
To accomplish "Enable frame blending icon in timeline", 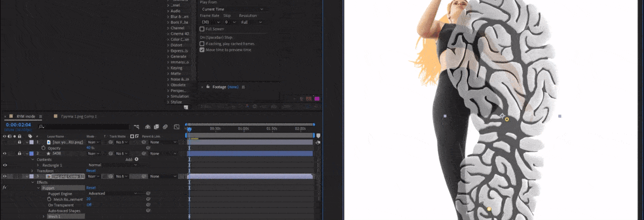I will [156, 127].
